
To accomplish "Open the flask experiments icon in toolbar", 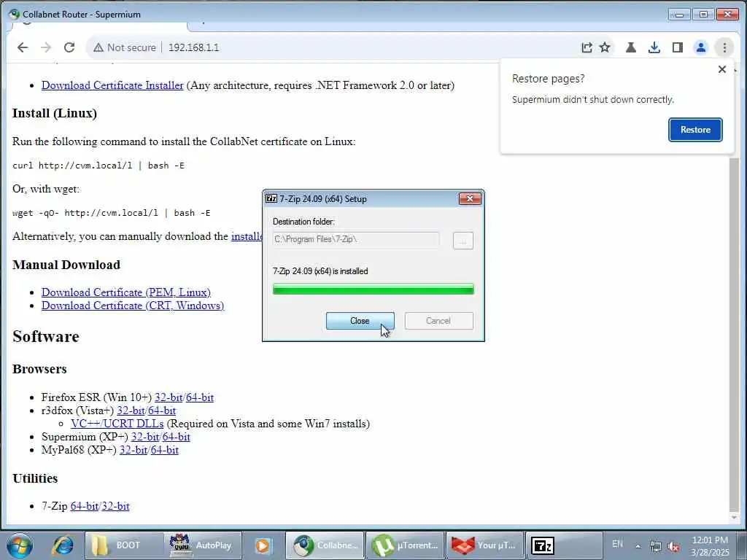I will 631,47.
